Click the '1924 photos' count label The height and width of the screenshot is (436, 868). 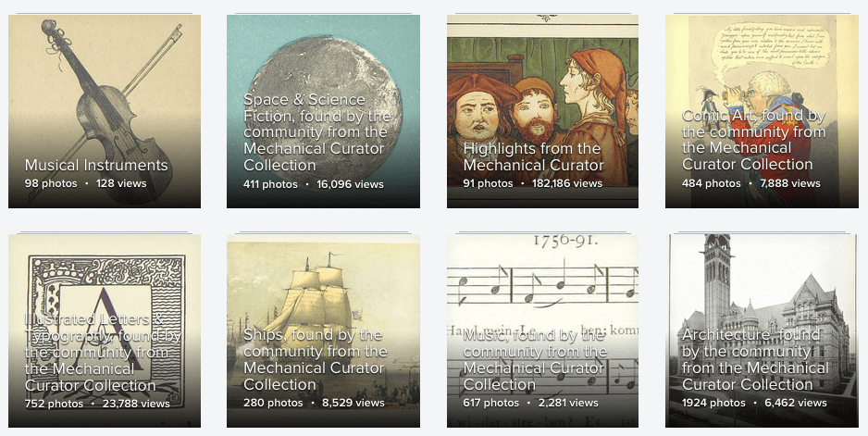coord(713,403)
